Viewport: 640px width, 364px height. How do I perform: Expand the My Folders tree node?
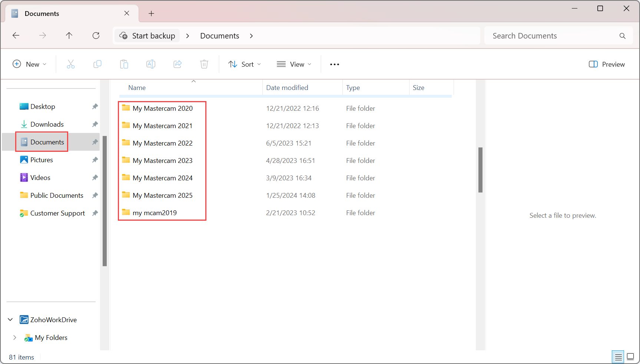[x=15, y=337]
